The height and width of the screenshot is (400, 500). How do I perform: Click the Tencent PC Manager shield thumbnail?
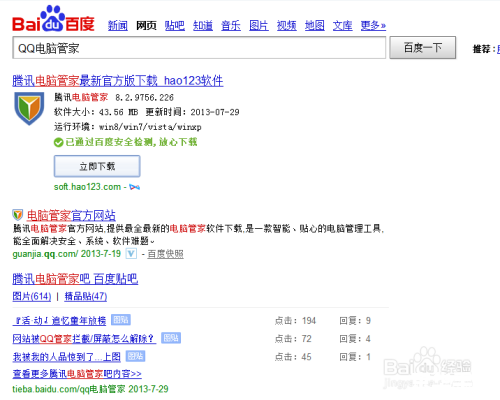point(29,109)
